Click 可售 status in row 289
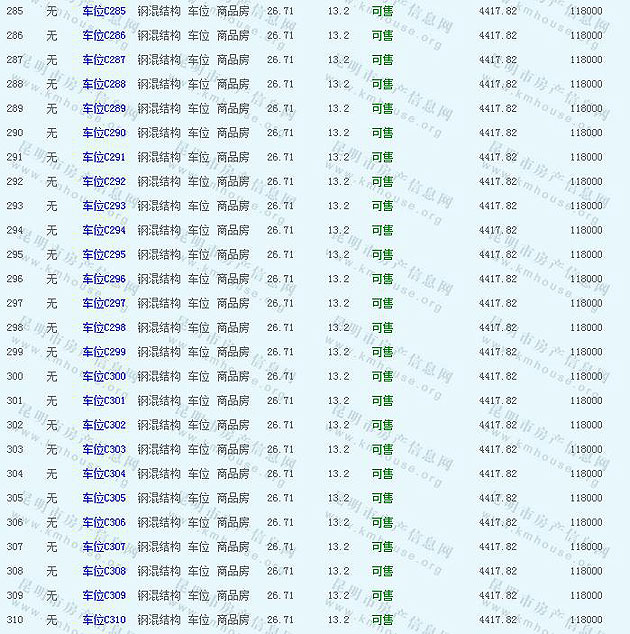Image resolution: width=630 pixels, height=634 pixels. coord(382,108)
